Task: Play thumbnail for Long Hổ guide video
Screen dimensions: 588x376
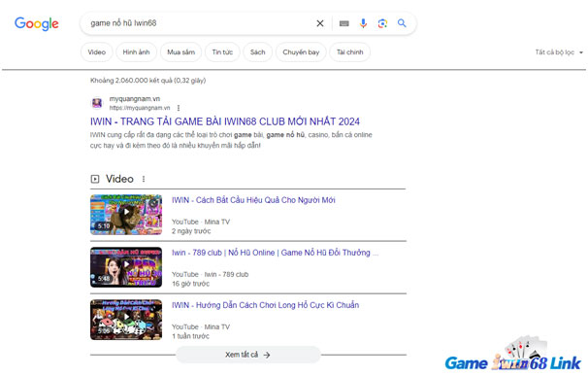Action: [126, 320]
